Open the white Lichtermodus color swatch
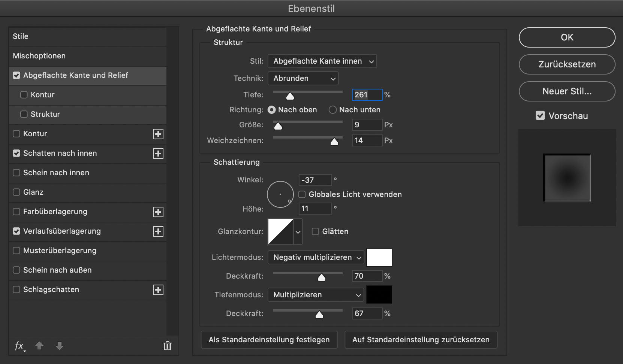Image resolution: width=623 pixels, height=364 pixels. tap(379, 257)
